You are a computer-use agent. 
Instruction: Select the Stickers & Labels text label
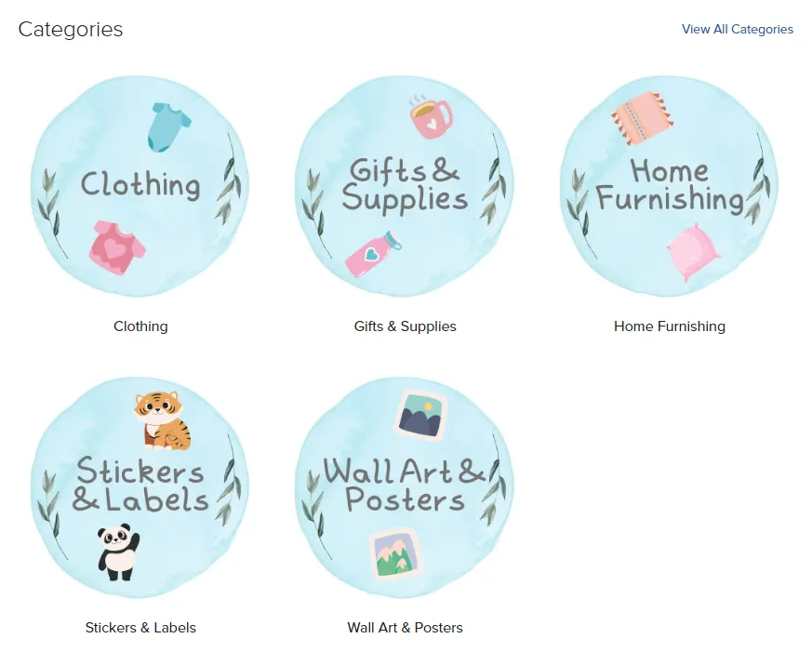pyautogui.click(x=140, y=628)
